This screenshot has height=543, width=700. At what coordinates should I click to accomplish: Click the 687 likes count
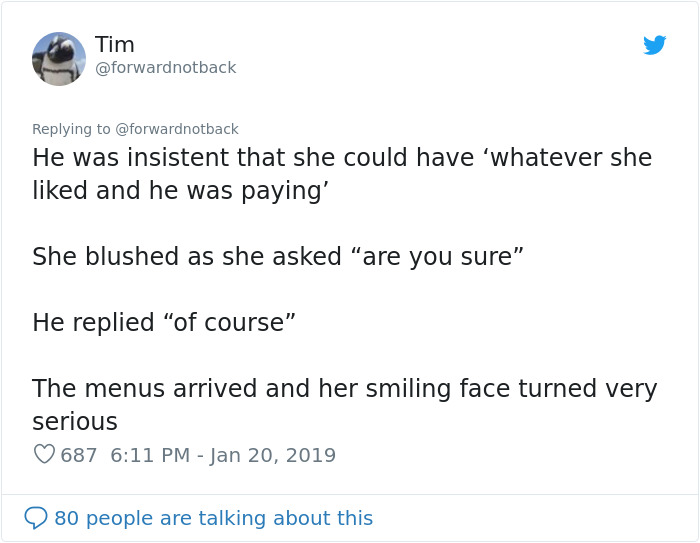79,455
